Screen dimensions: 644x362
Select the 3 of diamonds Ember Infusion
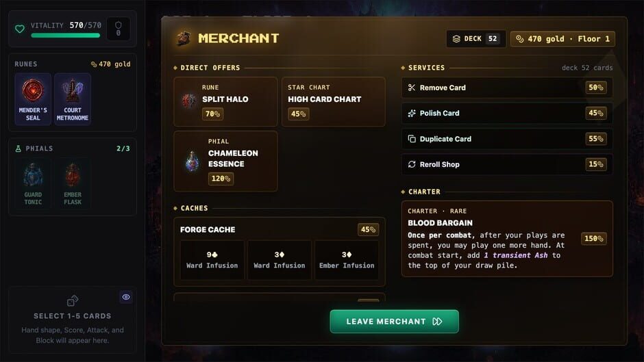click(347, 260)
